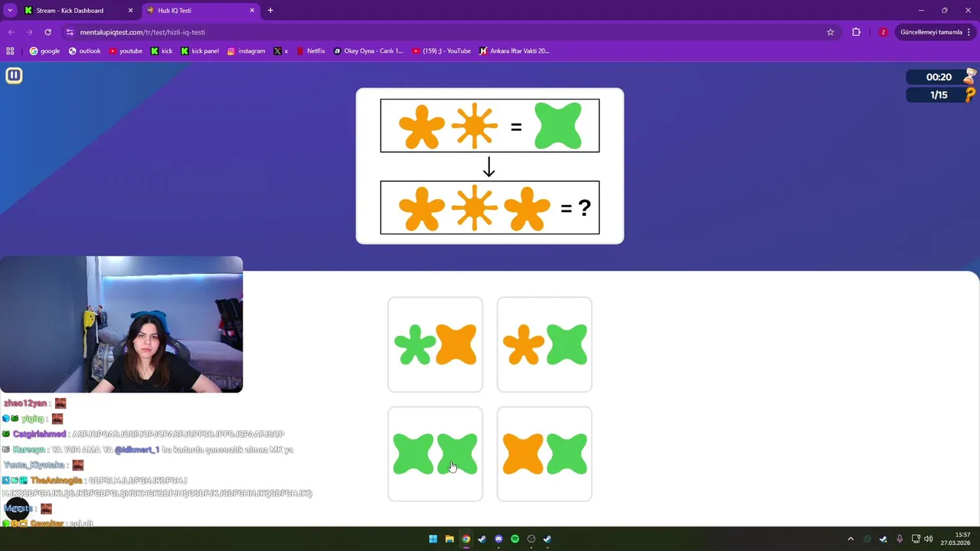Click chat username TheAnimeglis
This screenshot has height=551, width=980.
56,481
